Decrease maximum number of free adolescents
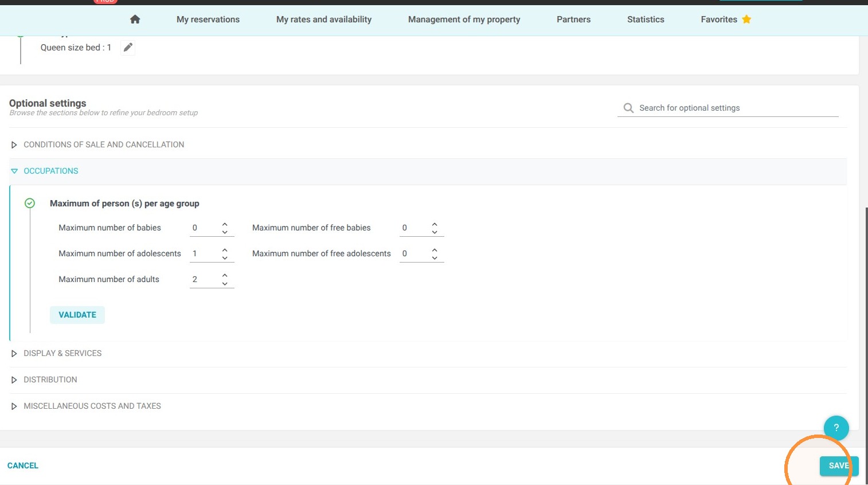This screenshot has height=485, width=868. 435,258
